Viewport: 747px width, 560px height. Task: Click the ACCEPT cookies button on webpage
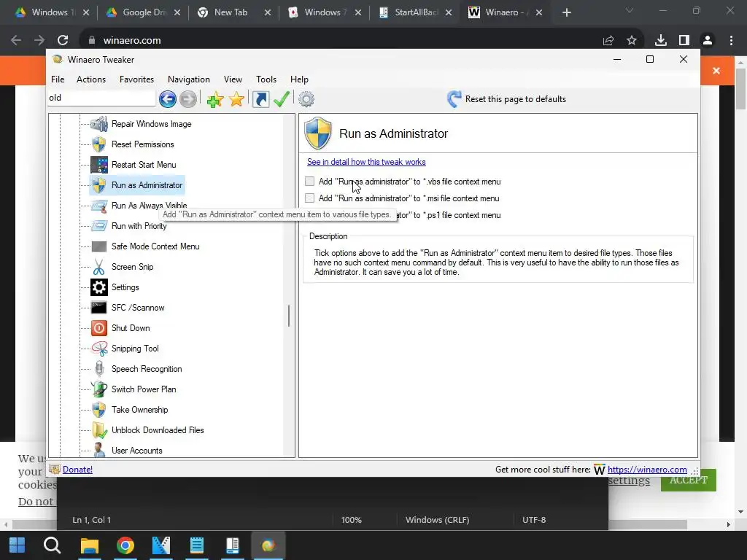tap(689, 480)
